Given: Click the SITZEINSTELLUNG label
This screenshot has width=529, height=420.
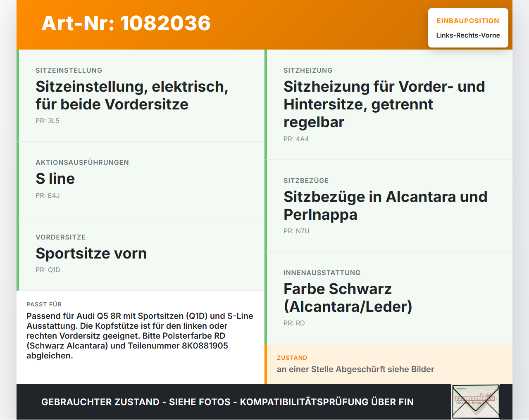Looking at the screenshot, I should pyautogui.click(x=69, y=71).
